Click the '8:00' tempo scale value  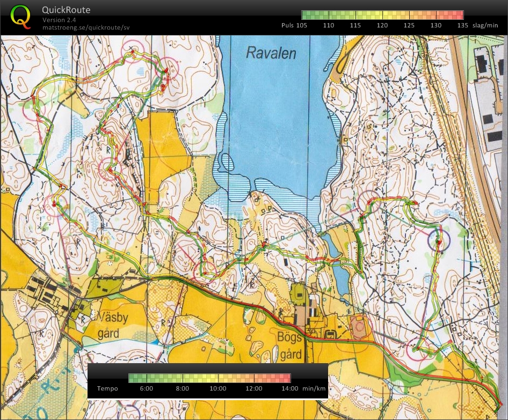[182, 388]
